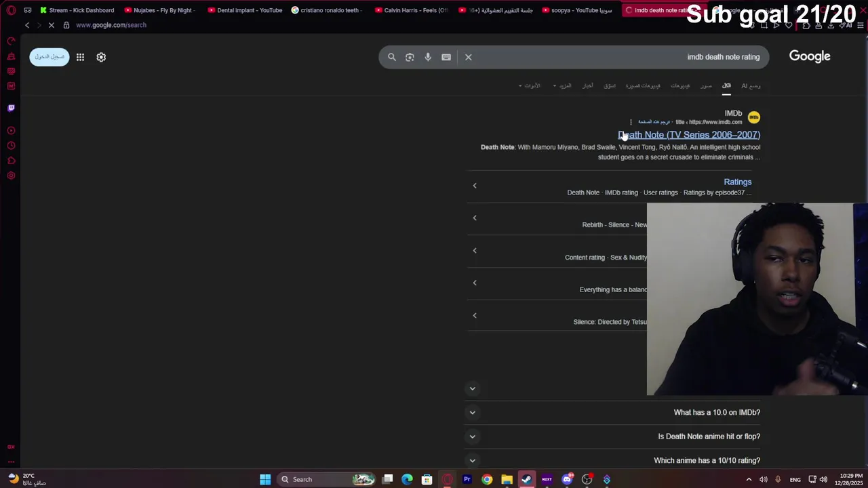Open Google quick settings gear icon

click(101, 57)
